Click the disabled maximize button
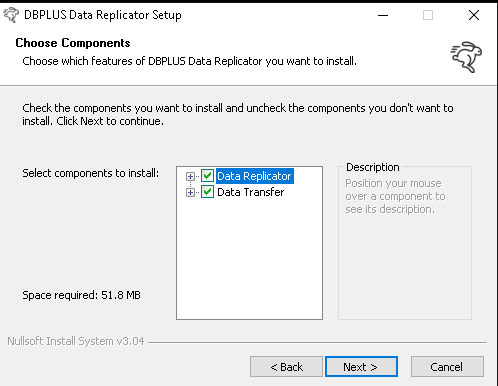Image resolution: width=498 pixels, height=386 pixels. pyautogui.click(x=428, y=15)
